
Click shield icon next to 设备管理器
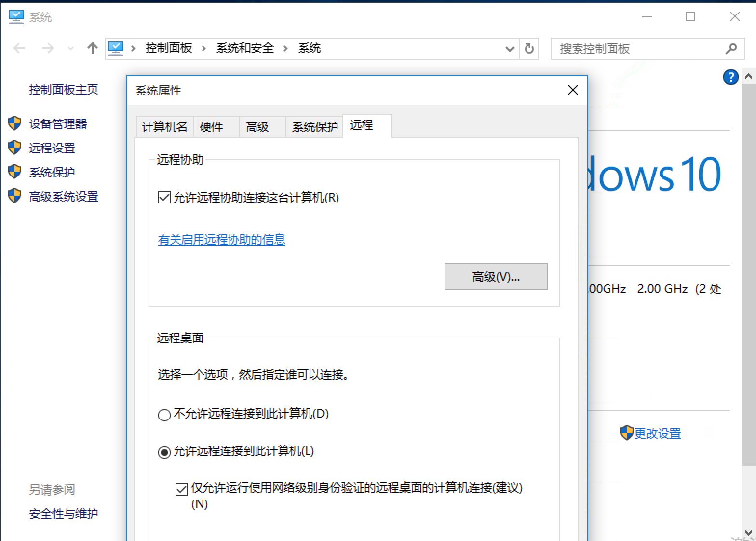pyautogui.click(x=15, y=123)
